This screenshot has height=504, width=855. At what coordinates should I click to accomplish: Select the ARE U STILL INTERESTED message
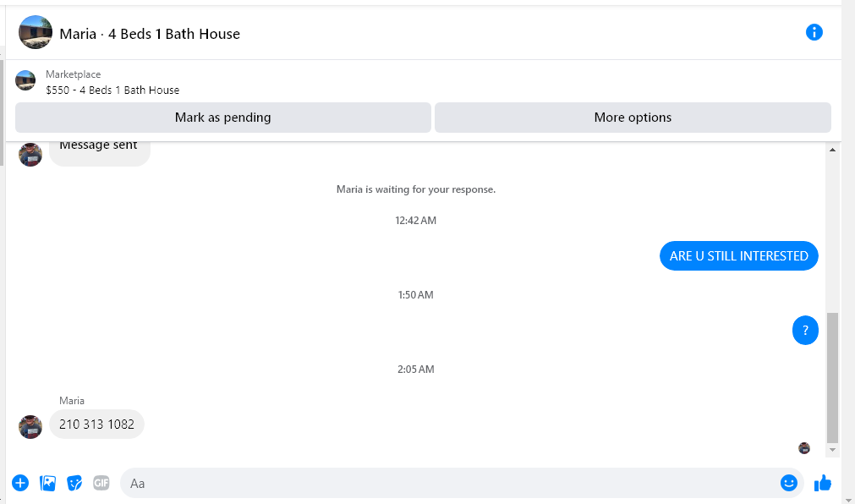739,256
